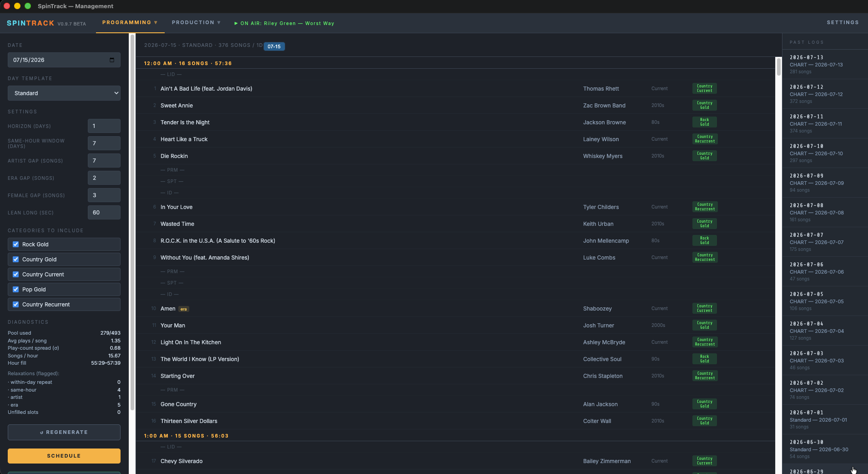Screen dimensions: 868x474
Task: Click the 07-15 date chip in log header
Action: (x=274, y=46)
